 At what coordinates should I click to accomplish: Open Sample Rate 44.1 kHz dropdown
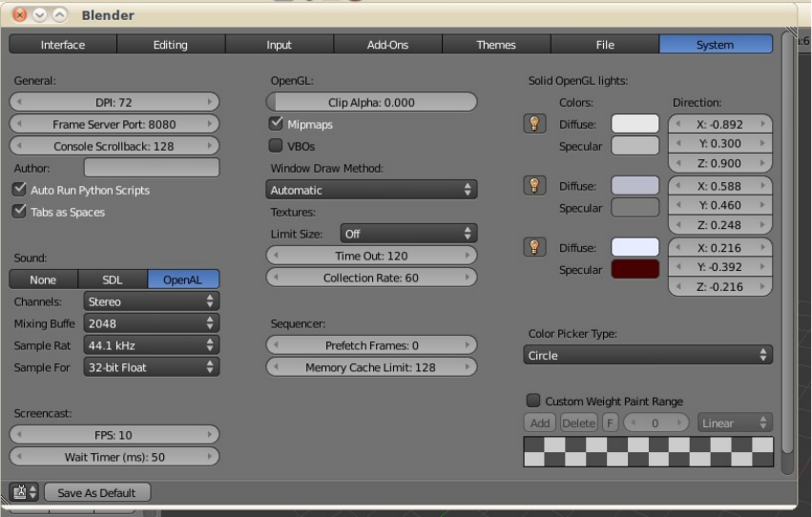coord(151,345)
